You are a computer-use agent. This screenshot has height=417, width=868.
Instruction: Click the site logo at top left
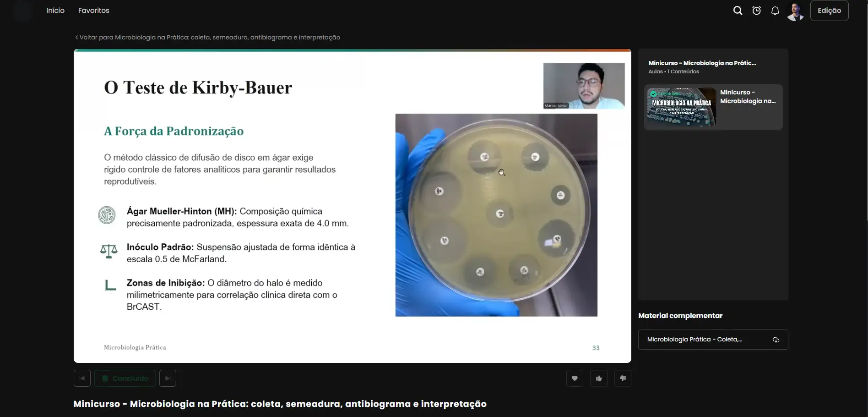(23, 11)
